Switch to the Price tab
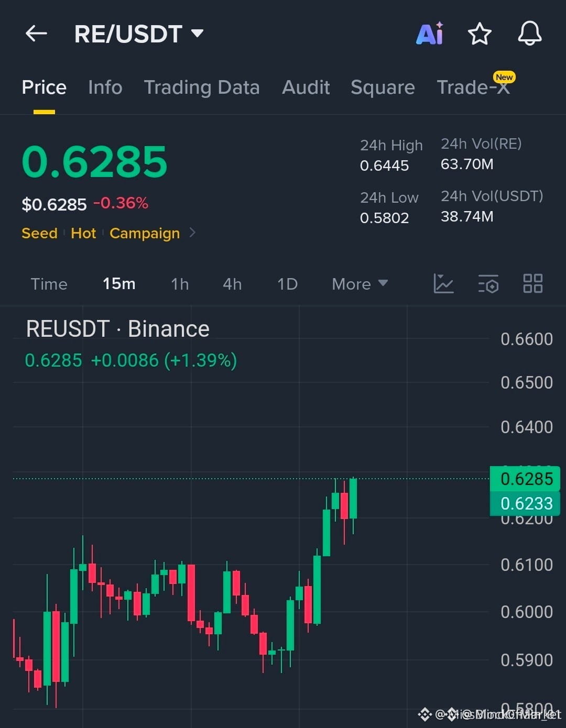566x728 pixels. 44,87
